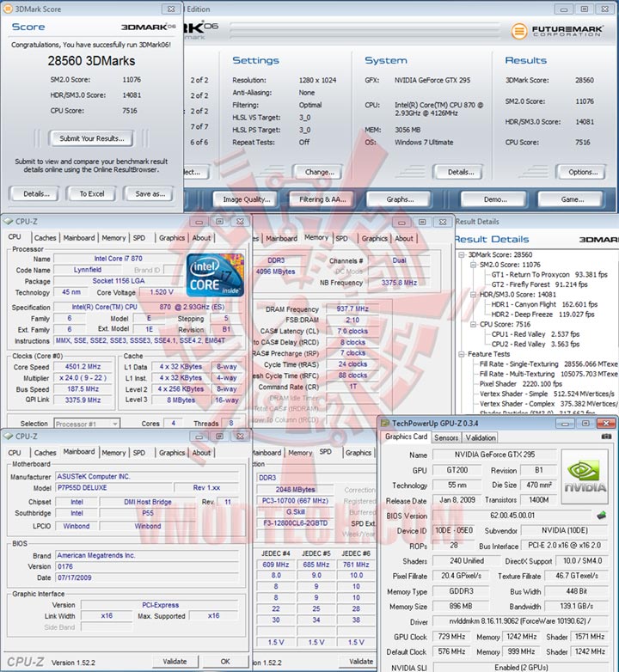This screenshot has width=619, height=672.
Task: Click title icon of CPU-Z Processor window
Action: click(x=8, y=221)
